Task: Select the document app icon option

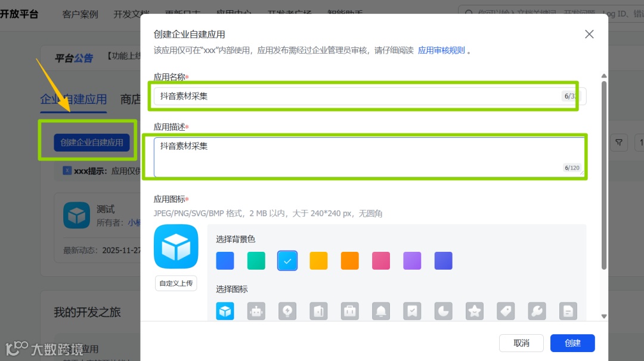Action: 568,311
